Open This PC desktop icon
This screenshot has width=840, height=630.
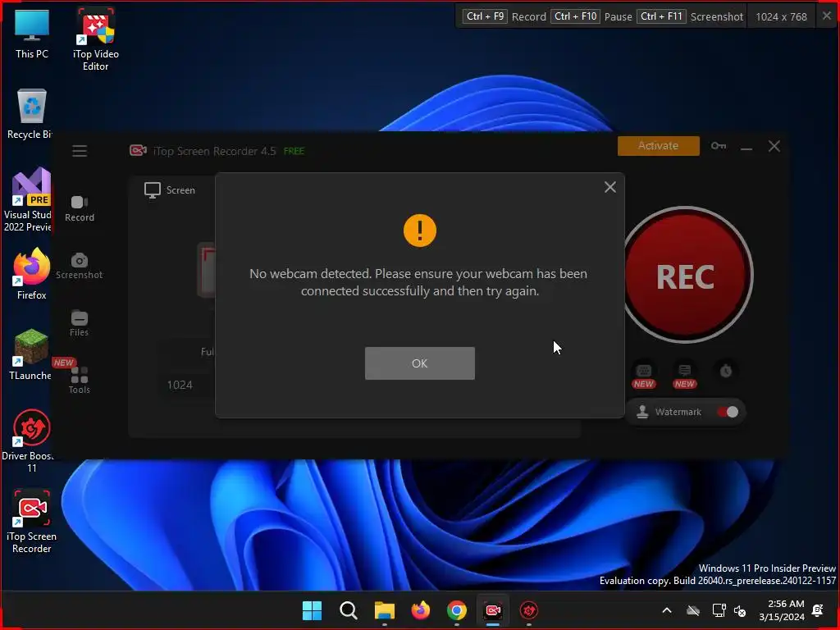[x=32, y=33]
